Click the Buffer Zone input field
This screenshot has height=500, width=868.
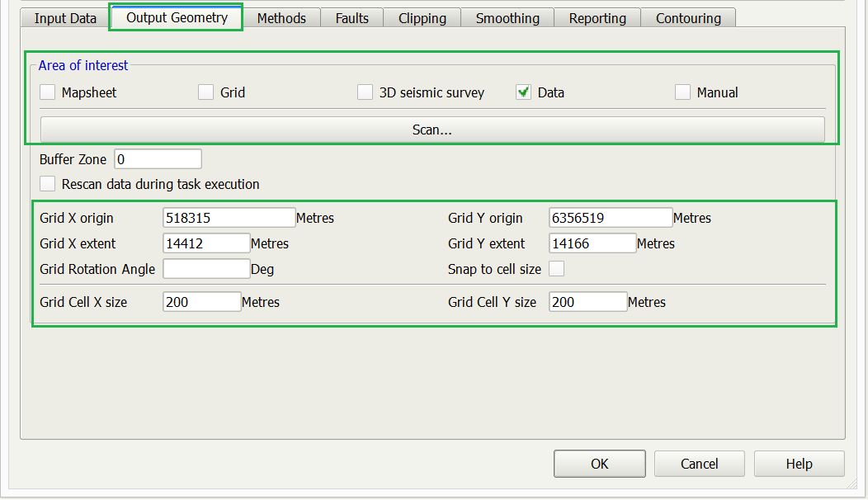[158, 159]
